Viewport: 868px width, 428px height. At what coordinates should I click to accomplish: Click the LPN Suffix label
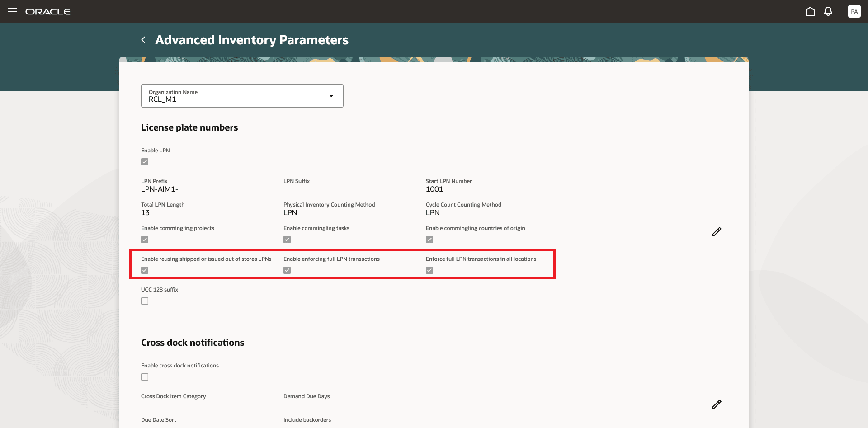coord(297,181)
